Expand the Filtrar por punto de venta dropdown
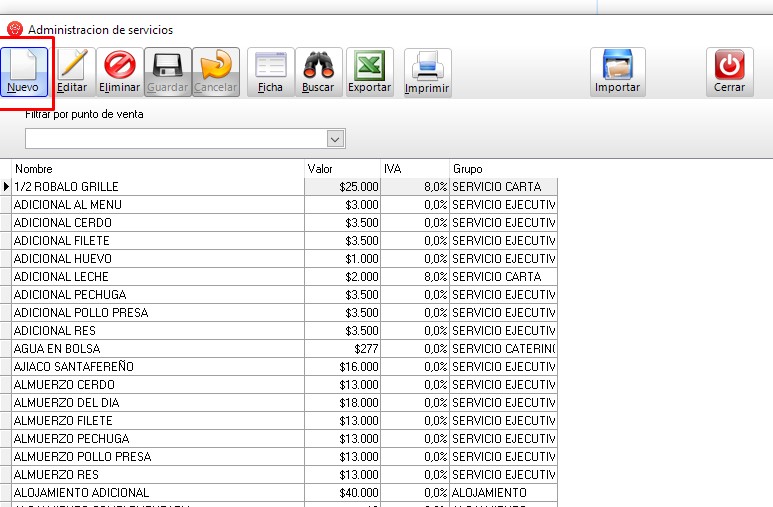Screen dimensions: 773x507 click(336, 138)
